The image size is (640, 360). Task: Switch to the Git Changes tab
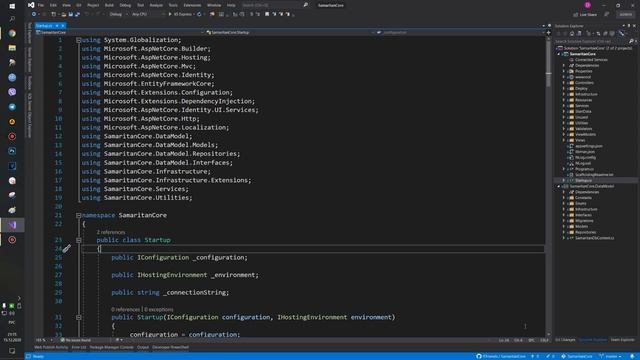(x=565, y=340)
